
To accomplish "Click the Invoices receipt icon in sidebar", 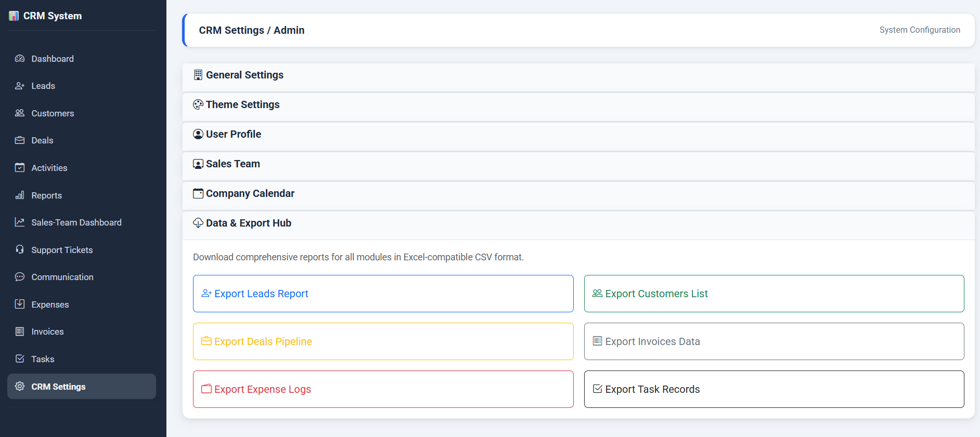I will (x=20, y=332).
